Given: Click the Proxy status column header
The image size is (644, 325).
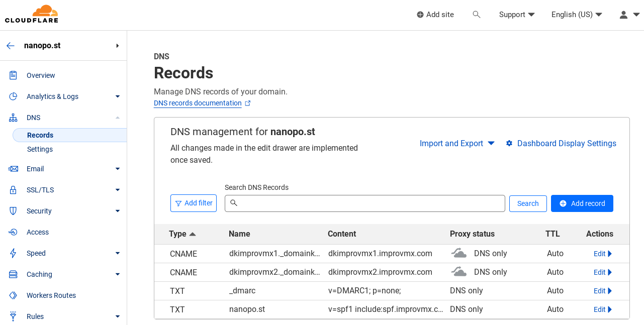Looking at the screenshot, I should pos(472,234).
